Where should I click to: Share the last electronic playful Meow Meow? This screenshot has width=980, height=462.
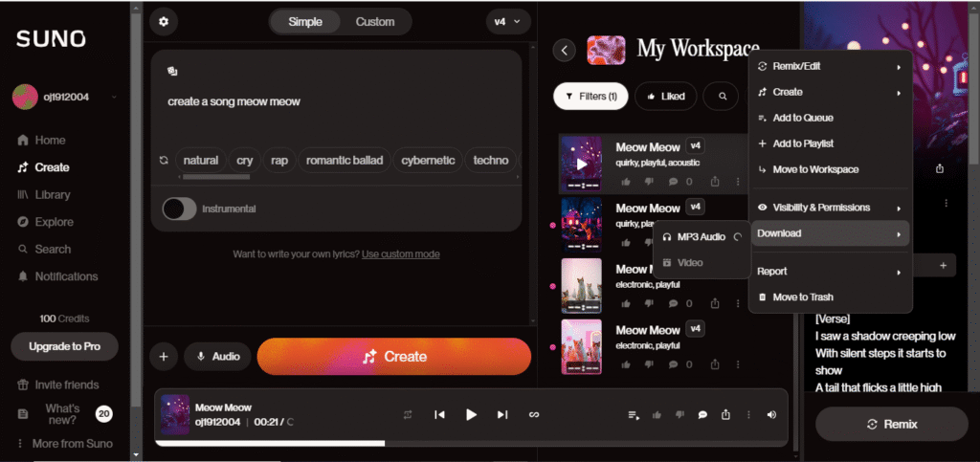pos(714,364)
